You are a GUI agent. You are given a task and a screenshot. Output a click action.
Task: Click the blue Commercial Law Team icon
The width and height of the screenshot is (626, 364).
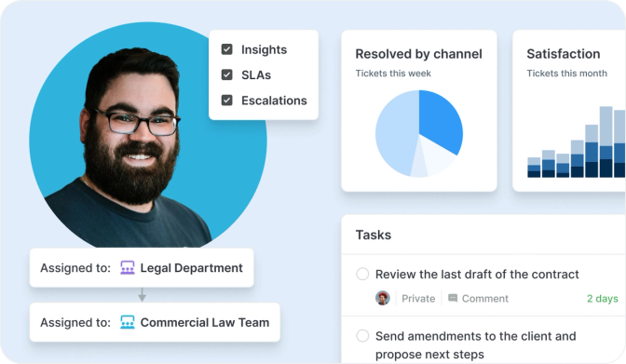pos(128,322)
